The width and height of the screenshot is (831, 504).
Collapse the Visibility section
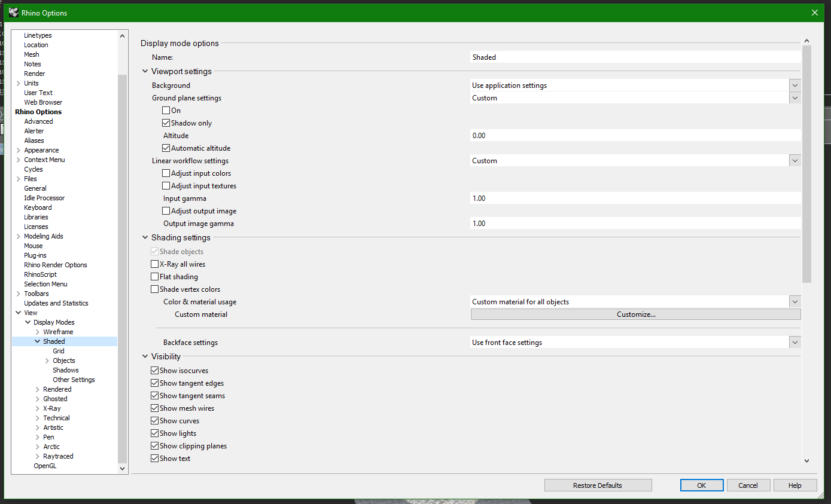coord(145,356)
